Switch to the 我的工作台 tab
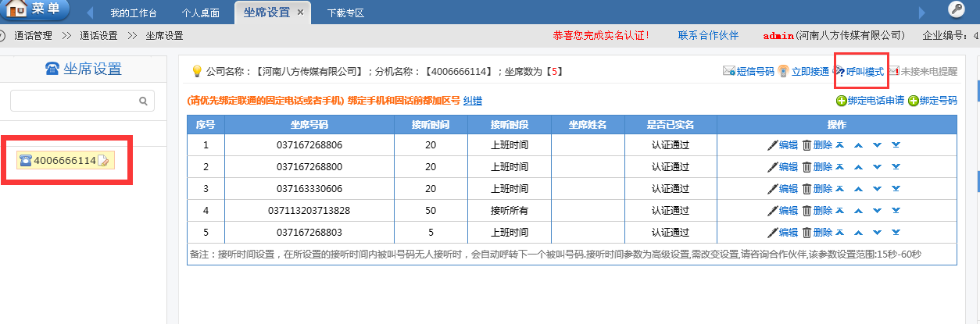This screenshot has height=324, width=980. click(133, 13)
